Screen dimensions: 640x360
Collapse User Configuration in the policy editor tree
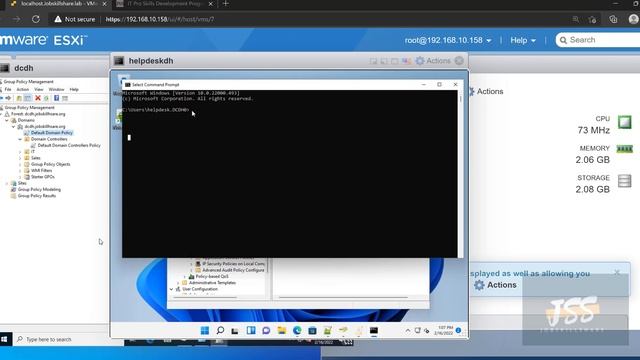[171, 289]
